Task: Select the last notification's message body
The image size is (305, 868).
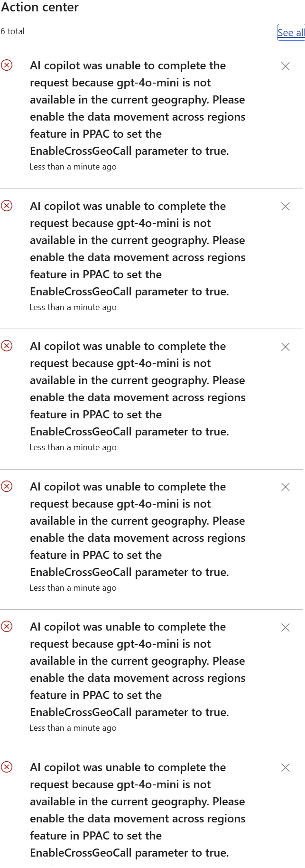Action: pos(137,810)
